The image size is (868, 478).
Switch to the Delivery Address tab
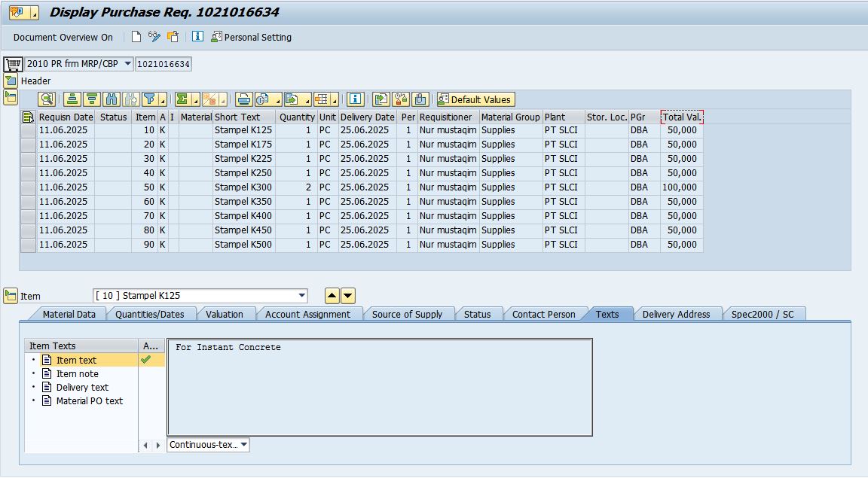676,314
